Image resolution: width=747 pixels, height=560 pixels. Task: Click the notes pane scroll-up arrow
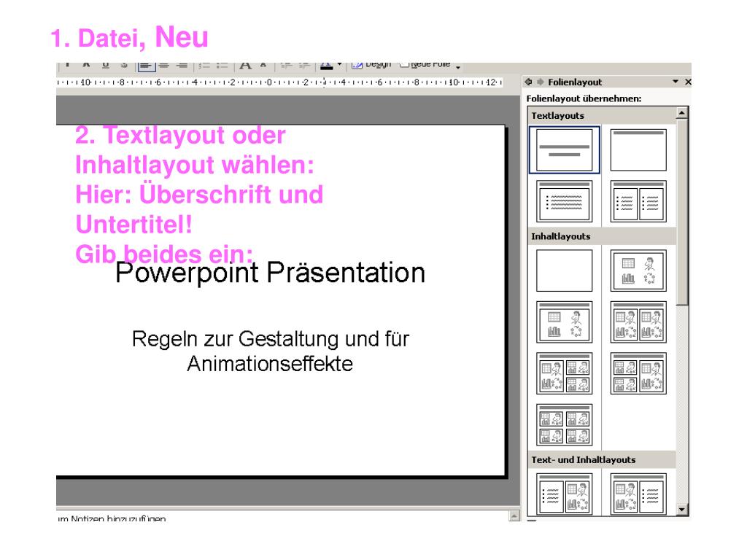click(x=514, y=516)
